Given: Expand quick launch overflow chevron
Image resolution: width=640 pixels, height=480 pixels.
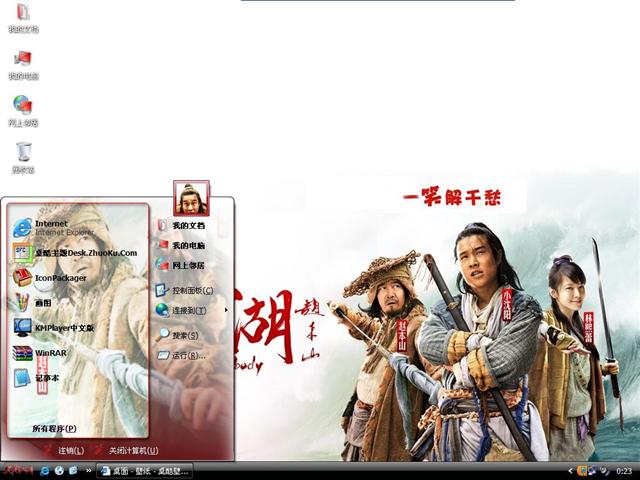Looking at the screenshot, I should (x=89, y=471).
